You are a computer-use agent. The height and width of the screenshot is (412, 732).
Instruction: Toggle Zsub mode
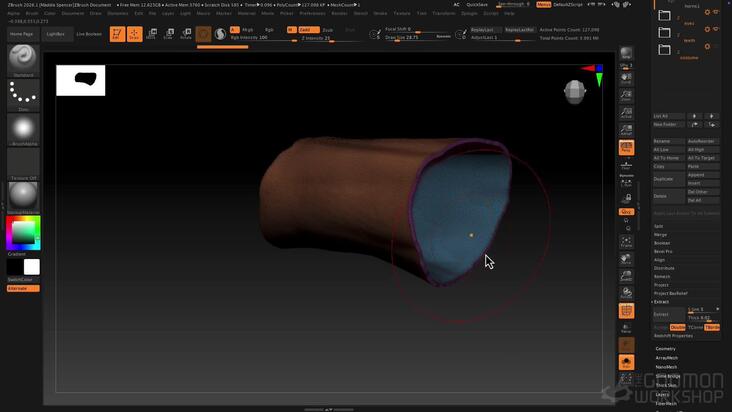click(328, 30)
